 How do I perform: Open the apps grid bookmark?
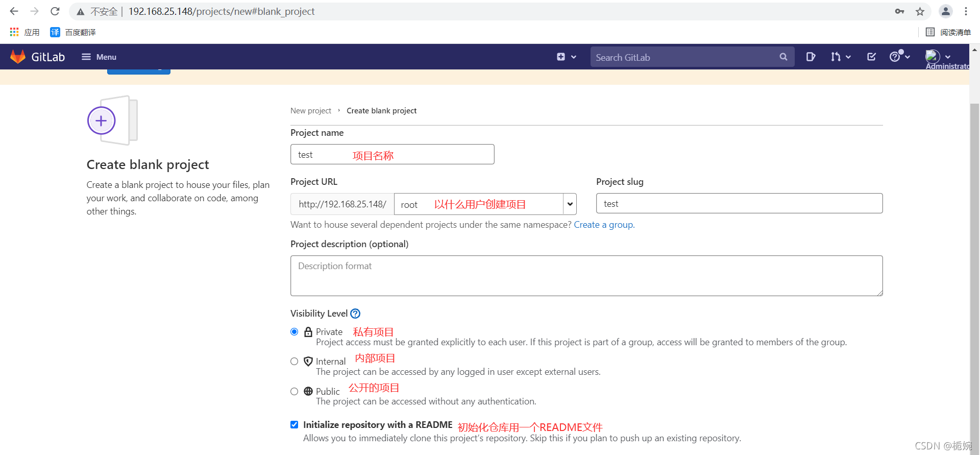coord(24,32)
